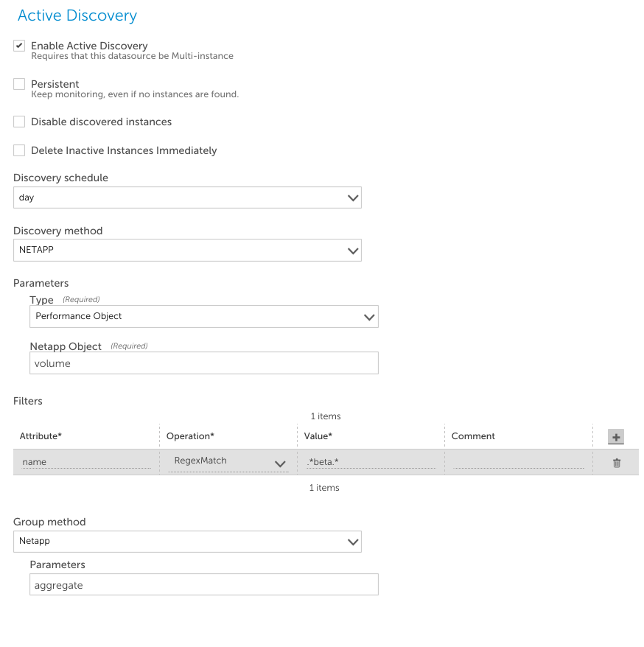Click the Value* column header
This screenshot has width=644, height=647.
pos(318,436)
